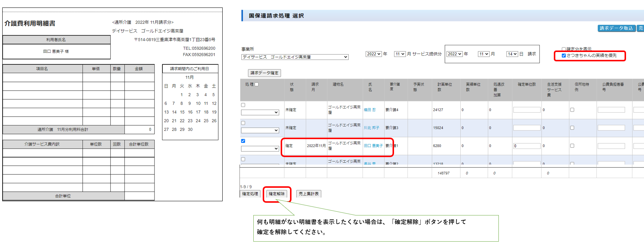Click the 川北 邦子 name link

(x=371, y=128)
